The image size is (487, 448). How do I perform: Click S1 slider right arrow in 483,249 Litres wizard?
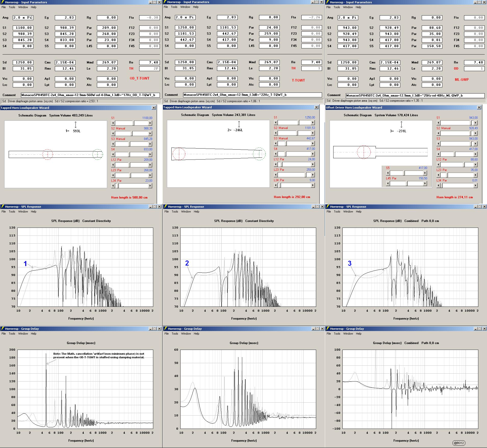(150, 123)
